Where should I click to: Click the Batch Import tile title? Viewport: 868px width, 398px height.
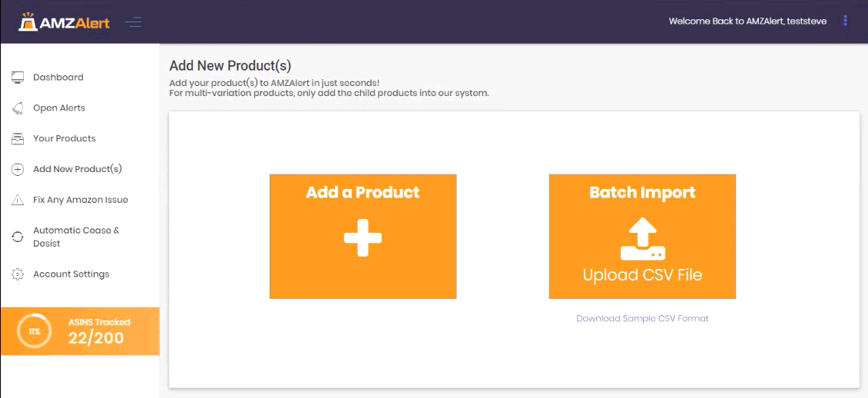pos(642,193)
